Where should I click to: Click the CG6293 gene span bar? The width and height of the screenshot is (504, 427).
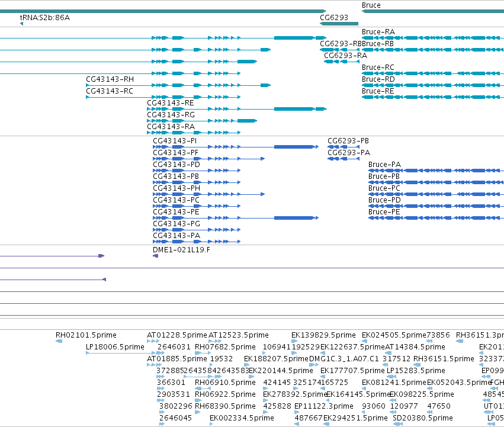339,24
